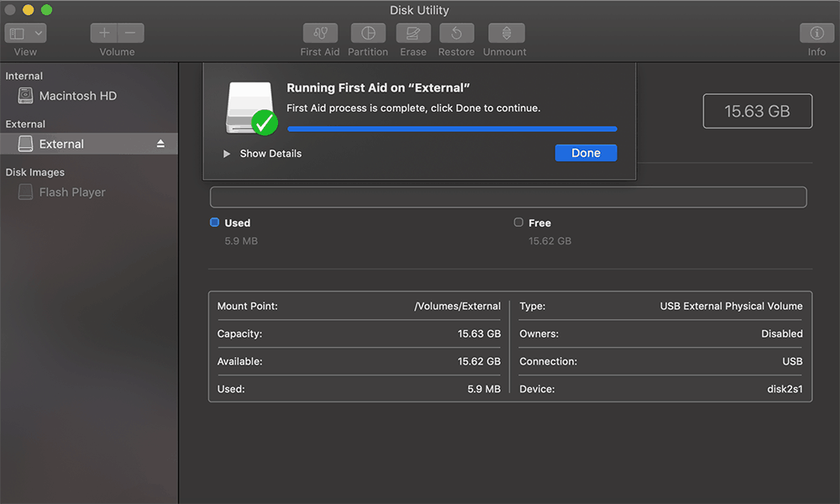
Task: Click the First Aid toolbar icon
Action: coord(320,34)
